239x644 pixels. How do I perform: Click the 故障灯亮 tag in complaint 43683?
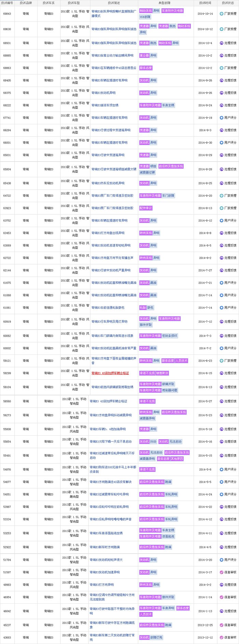click(156, 638)
